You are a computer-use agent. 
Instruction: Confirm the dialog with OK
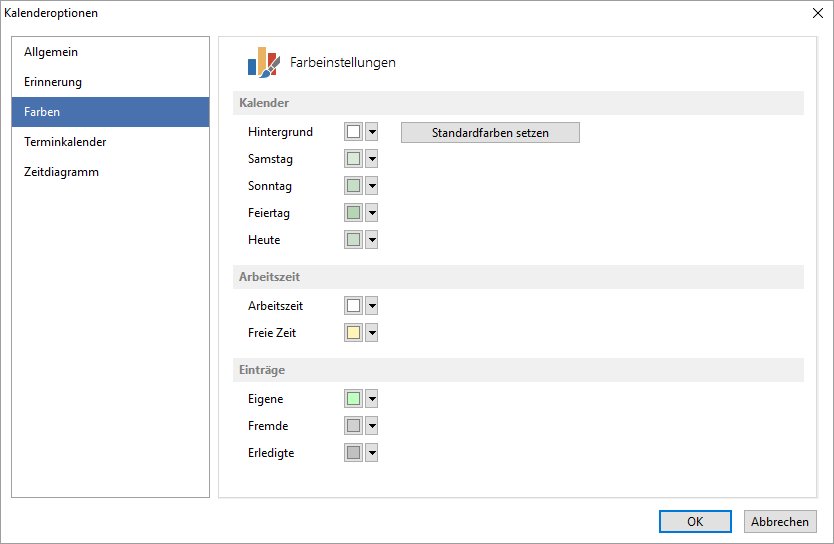pos(695,521)
